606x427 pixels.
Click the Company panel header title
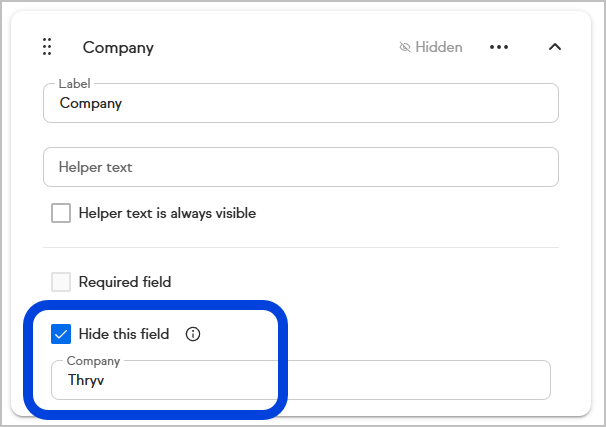click(x=118, y=47)
